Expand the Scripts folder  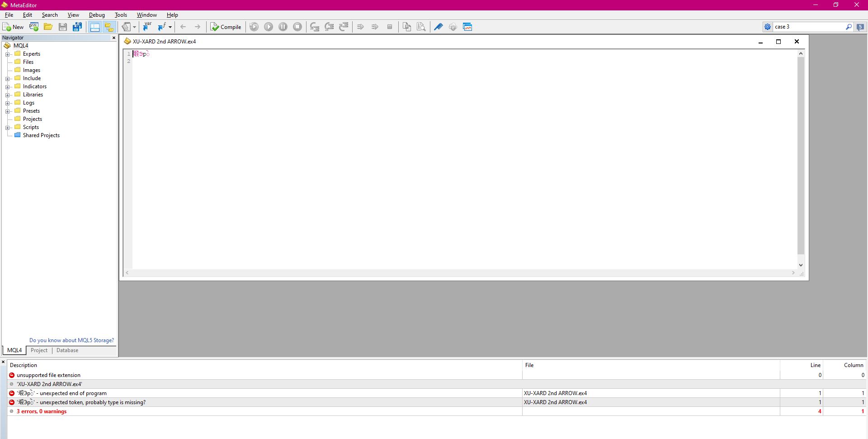coord(7,128)
